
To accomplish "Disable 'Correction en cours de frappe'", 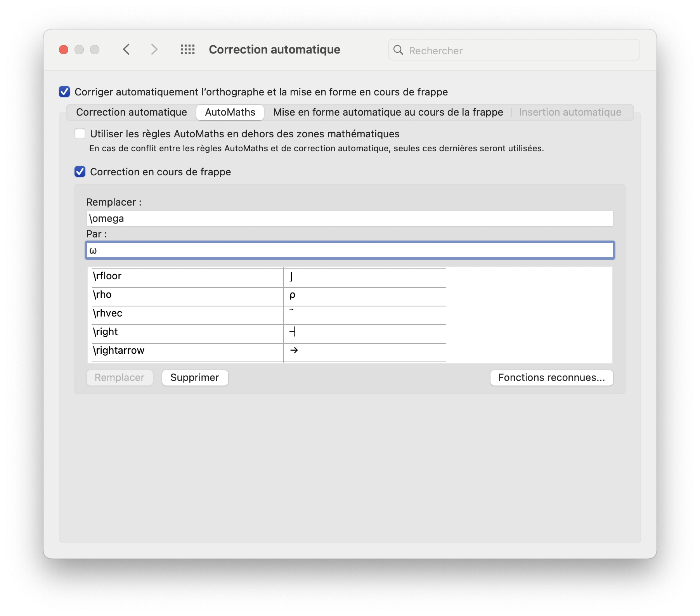I will coord(80,171).
